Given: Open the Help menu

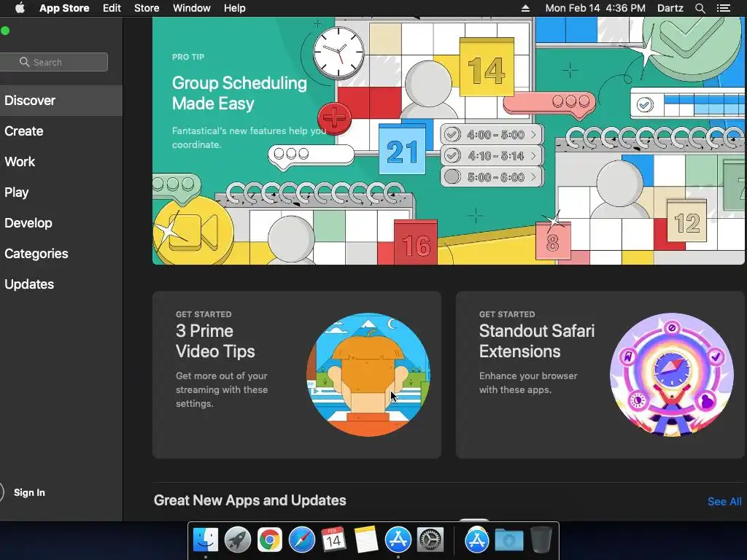Looking at the screenshot, I should pos(234,8).
